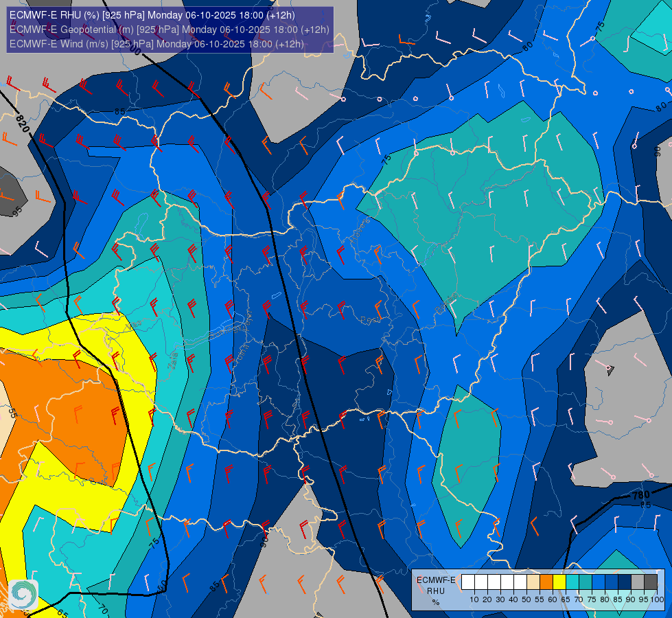Click the legend tick label 100
This screenshot has width=672, height=618.
tap(657, 599)
